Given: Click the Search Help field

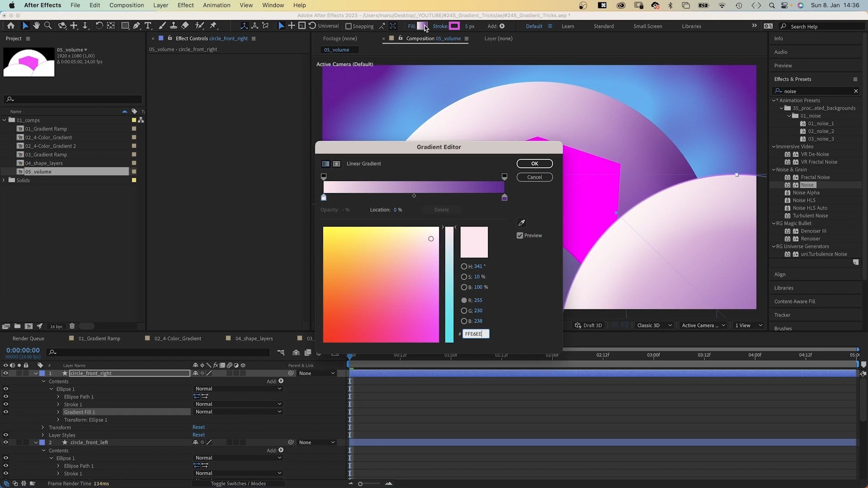Looking at the screenshot, I should [x=822, y=27].
